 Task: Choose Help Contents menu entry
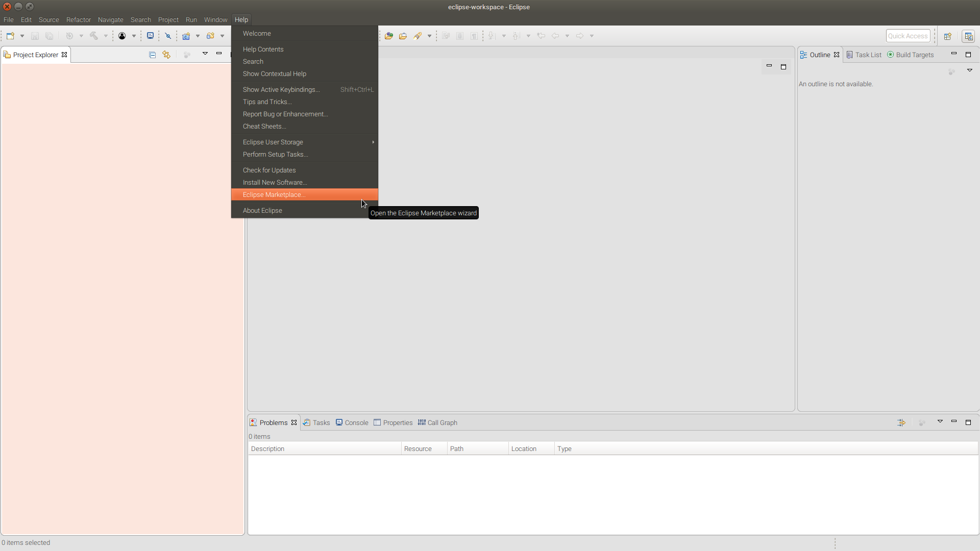click(x=305, y=49)
